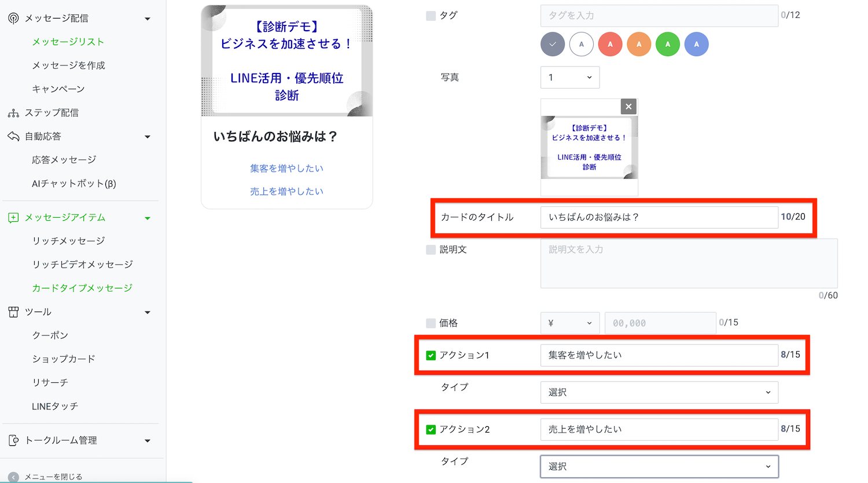Click the トークルーム管理 icon

pos(13,441)
